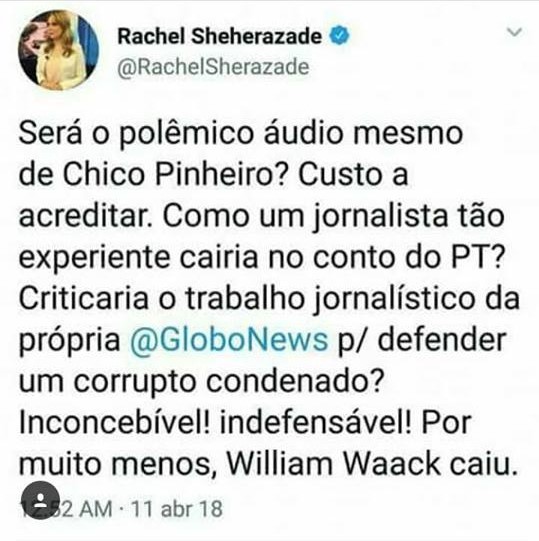Open the tweet options chevron menu
The width and height of the screenshot is (539, 541).
coord(514,32)
